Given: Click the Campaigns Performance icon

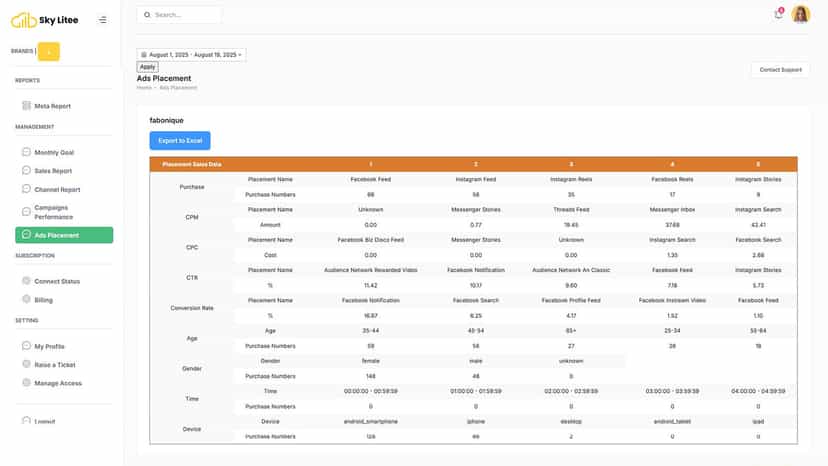Looking at the screenshot, I should tap(26, 212).
